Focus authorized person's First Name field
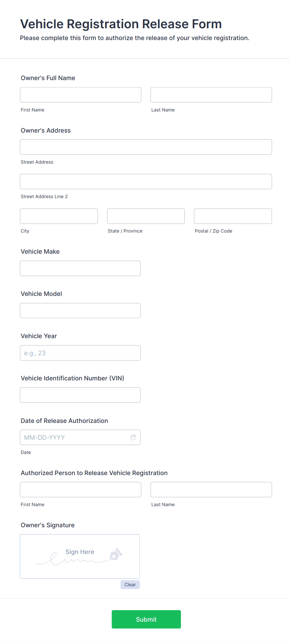The image size is (289, 644). pos(80,489)
